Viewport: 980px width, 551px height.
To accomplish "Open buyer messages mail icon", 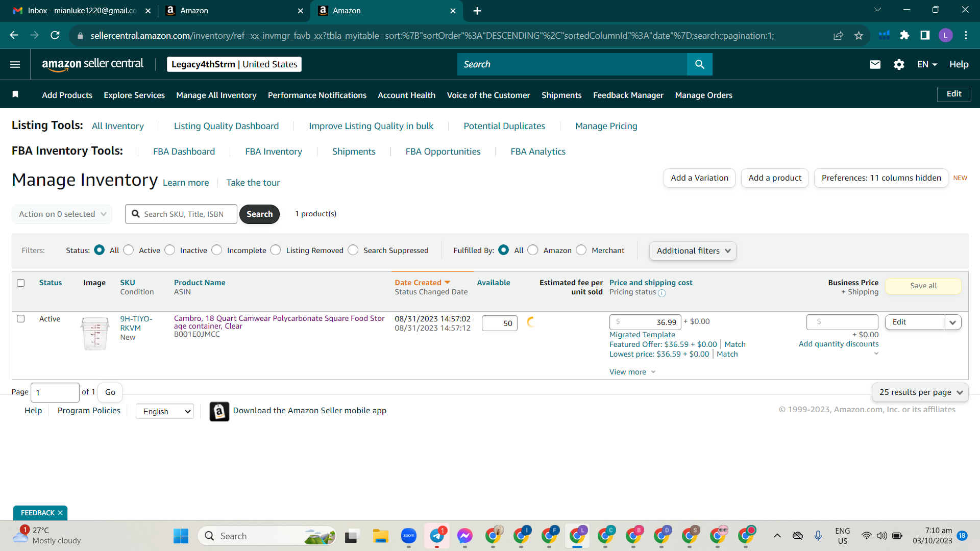I will pyautogui.click(x=875, y=64).
